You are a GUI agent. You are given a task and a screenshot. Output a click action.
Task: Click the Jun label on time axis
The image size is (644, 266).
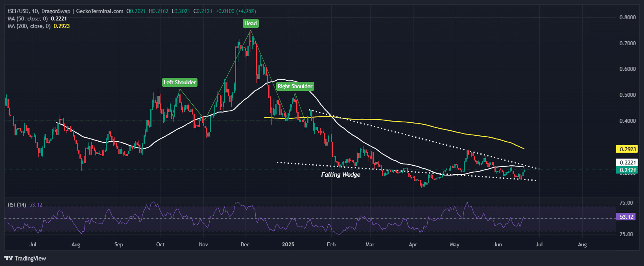(498, 244)
